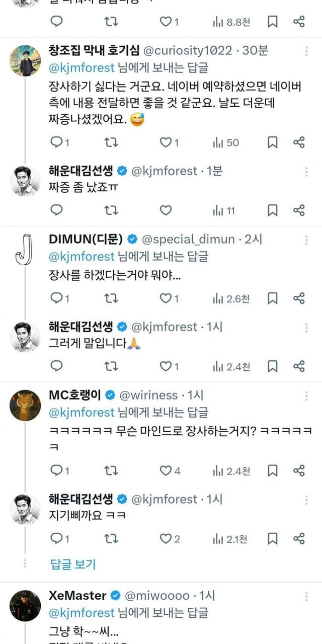Reply to the 그러게 말입니다 tweet
This screenshot has height=644, width=322.
point(57,366)
